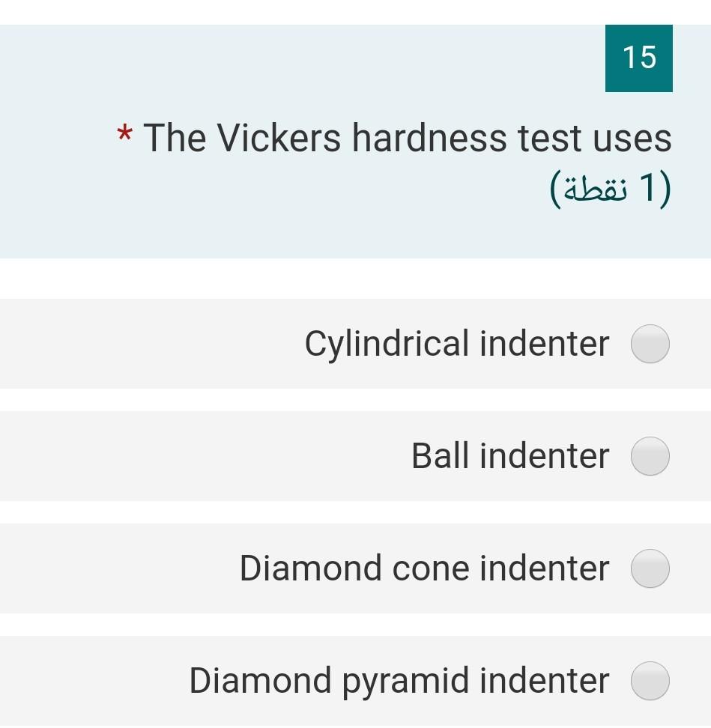Choose the Diamond cone indenter answer row
The width and height of the screenshot is (711, 728).
(x=356, y=568)
